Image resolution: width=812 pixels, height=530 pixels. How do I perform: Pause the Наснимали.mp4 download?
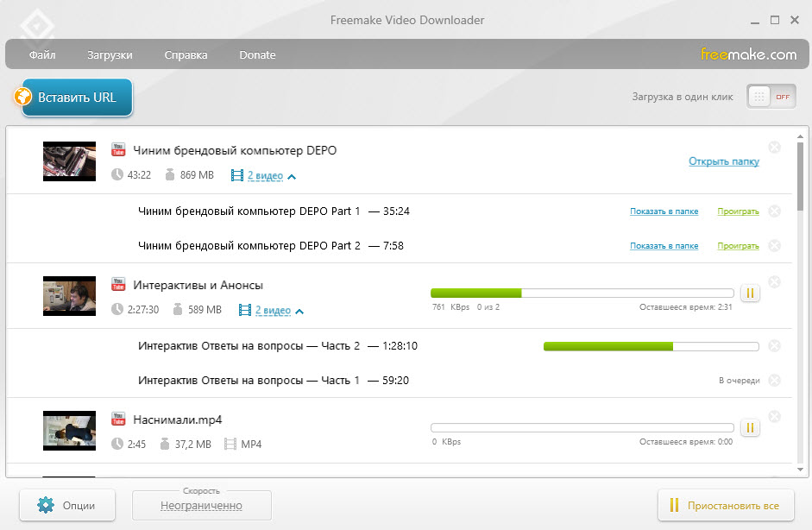[750, 428]
